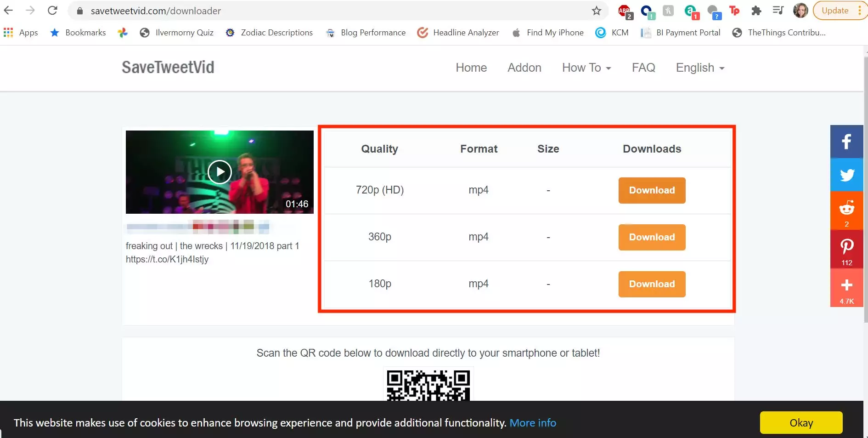The image size is (868, 438).
Task: Go to the Home nav item
Action: point(471,68)
